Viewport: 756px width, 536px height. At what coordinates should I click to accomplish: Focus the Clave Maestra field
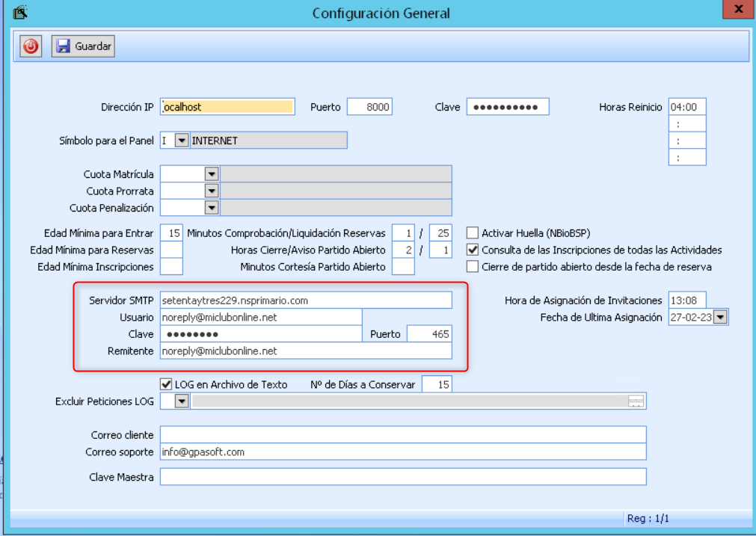pos(402,477)
